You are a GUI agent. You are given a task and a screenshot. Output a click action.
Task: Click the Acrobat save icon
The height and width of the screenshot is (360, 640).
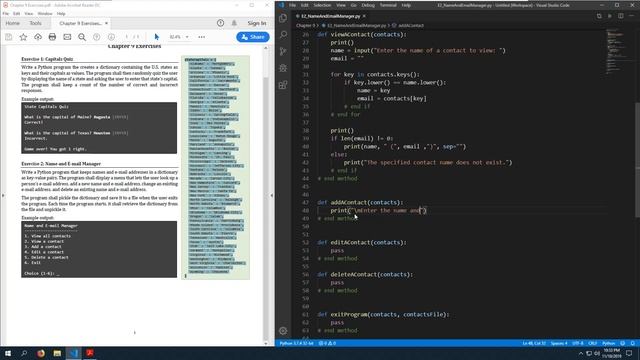[9, 37]
